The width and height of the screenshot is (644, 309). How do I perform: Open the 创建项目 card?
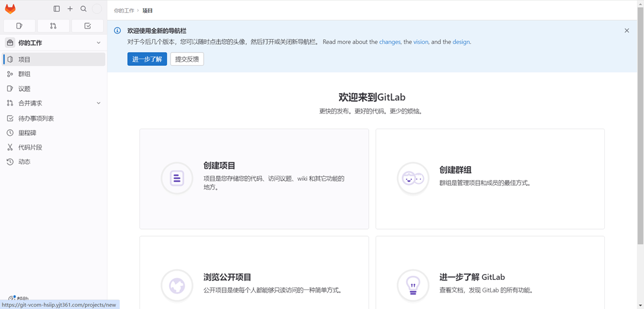click(x=254, y=179)
